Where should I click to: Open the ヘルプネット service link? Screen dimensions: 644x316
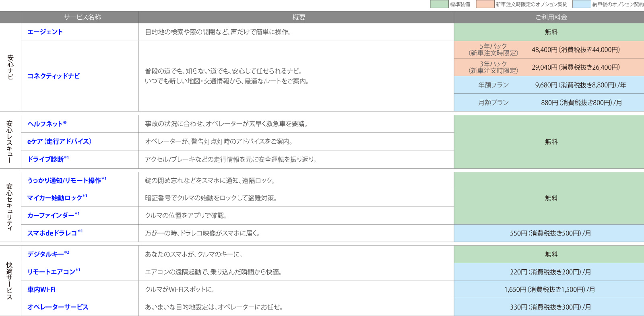[47, 124]
